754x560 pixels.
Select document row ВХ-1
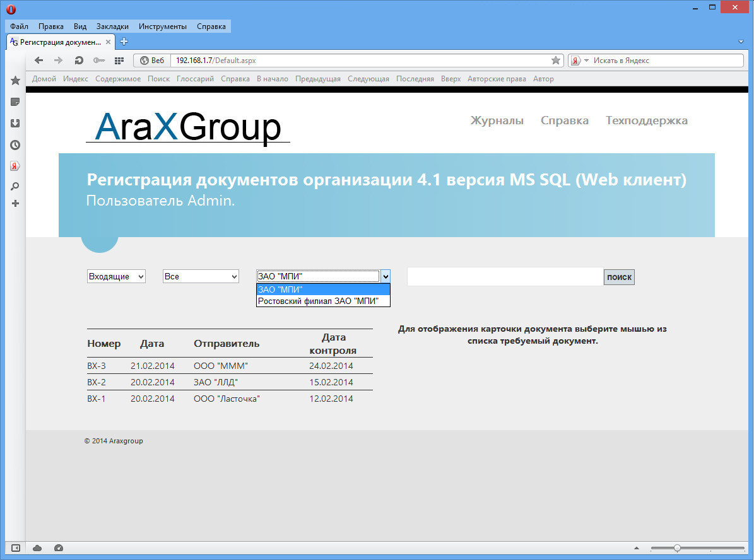click(x=230, y=399)
